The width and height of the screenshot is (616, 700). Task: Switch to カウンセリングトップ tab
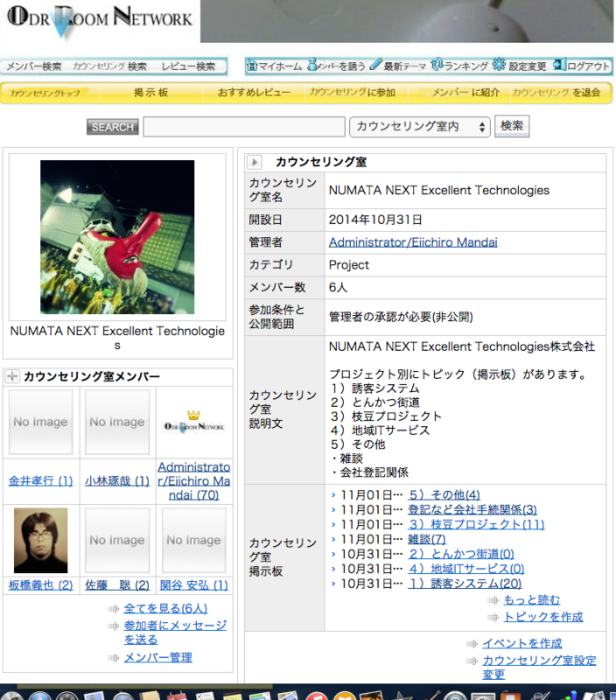pyautogui.click(x=45, y=93)
